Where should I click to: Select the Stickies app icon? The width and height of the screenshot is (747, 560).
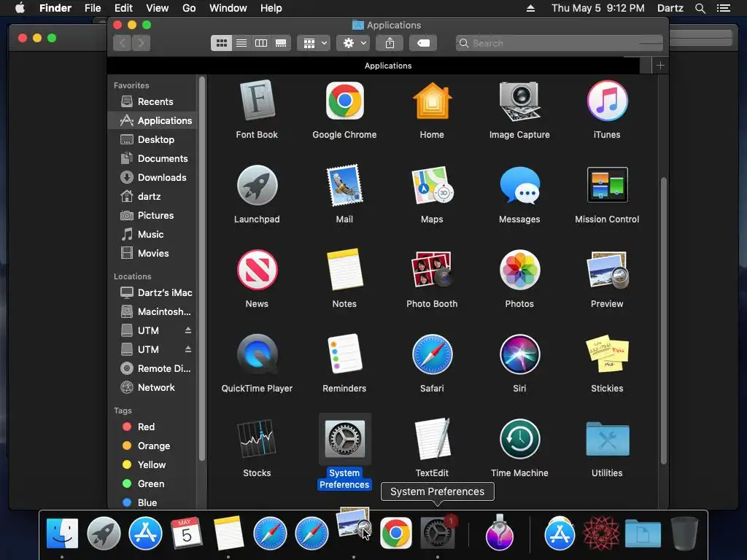pos(607,354)
